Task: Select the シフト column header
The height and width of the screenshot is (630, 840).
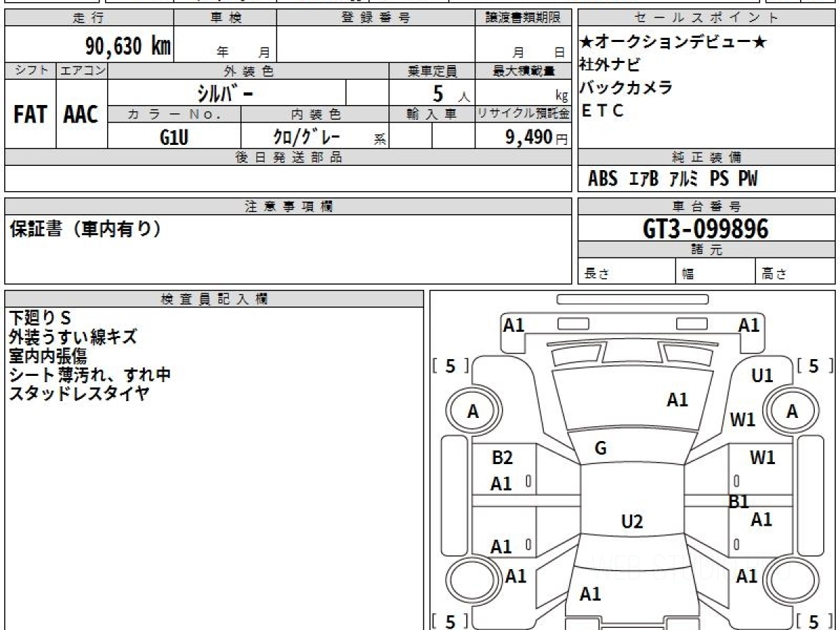Action: pyautogui.click(x=30, y=71)
